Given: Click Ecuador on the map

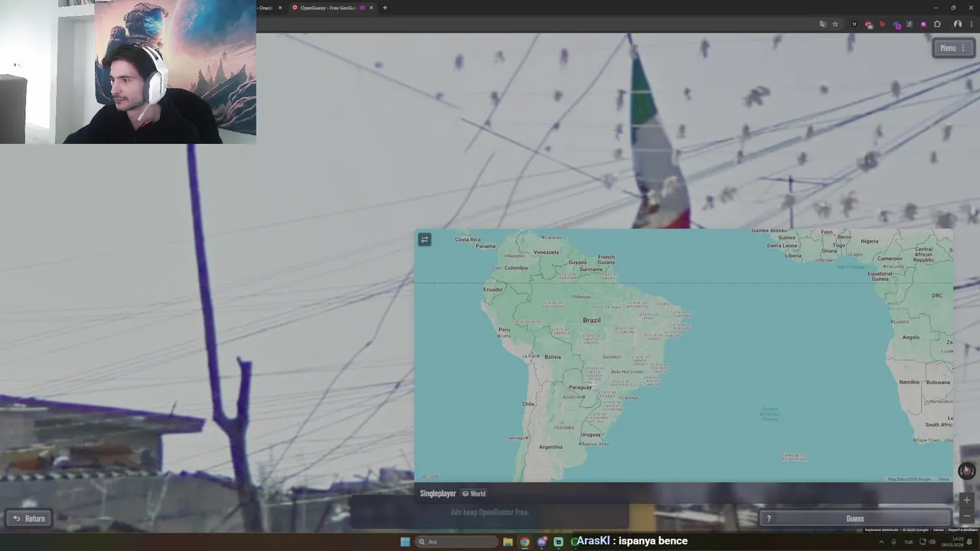Looking at the screenshot, I should pyautogui.click(x=493, y=289).
